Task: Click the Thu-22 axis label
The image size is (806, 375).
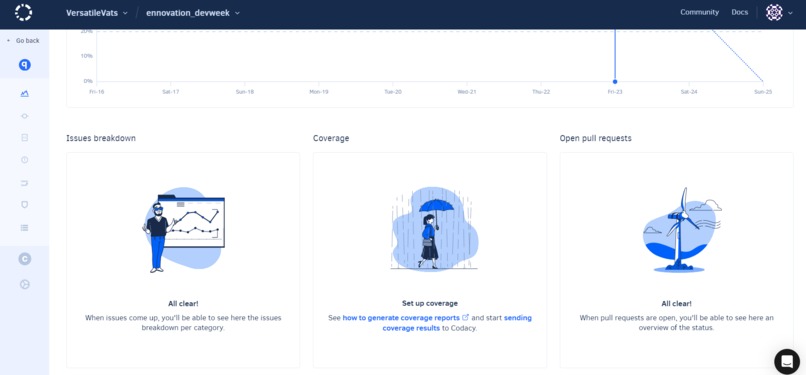Action: click(541, 92)
